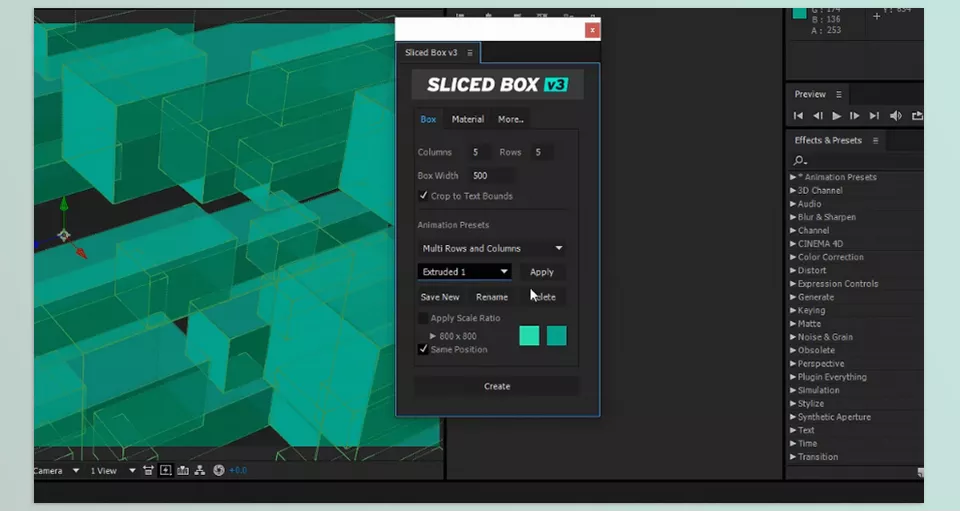Pick the darker teal color swatch
Screen dimensions: 960x511
click(x=557, y=335)
